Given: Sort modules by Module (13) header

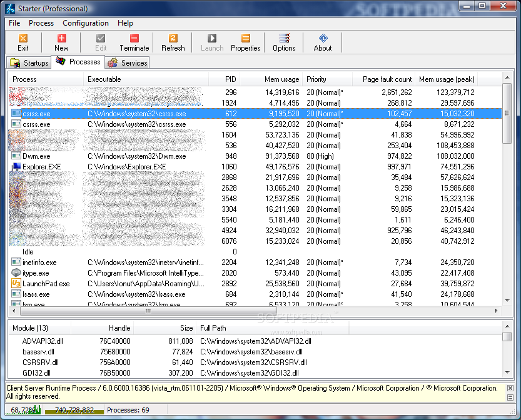Looking at the screenshot, I should tap(39, 328).
